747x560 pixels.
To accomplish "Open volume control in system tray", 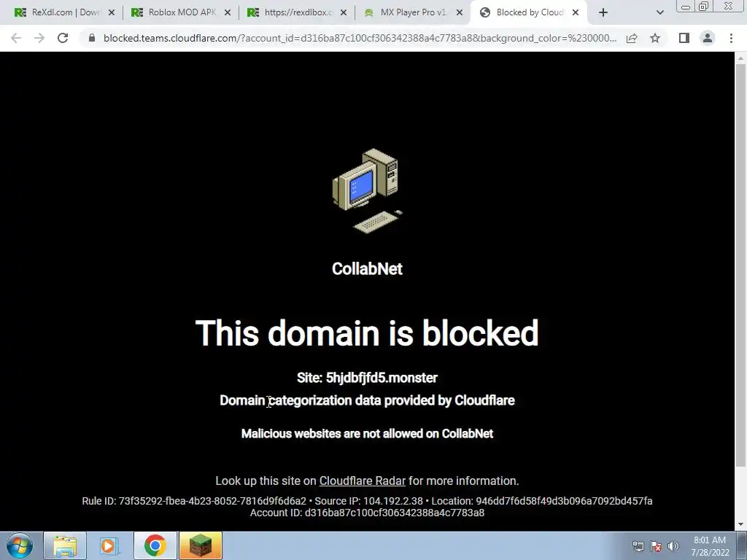I will 673,546.
